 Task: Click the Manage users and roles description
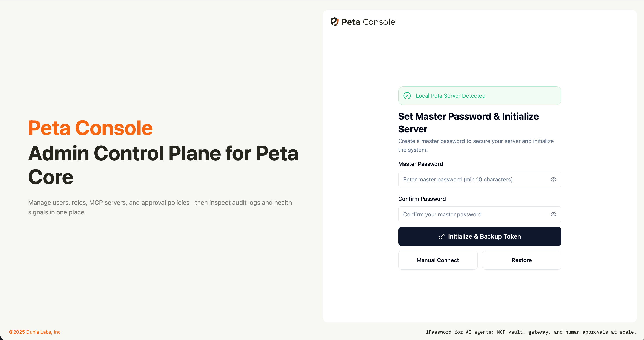[x=160, y=207]
